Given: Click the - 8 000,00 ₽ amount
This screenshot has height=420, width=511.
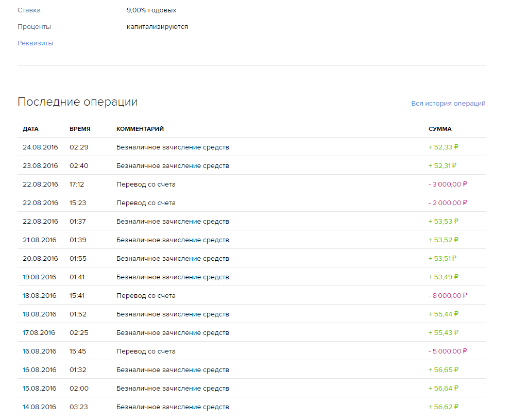Looking at the screenshot, I should (x=448, y=296).
